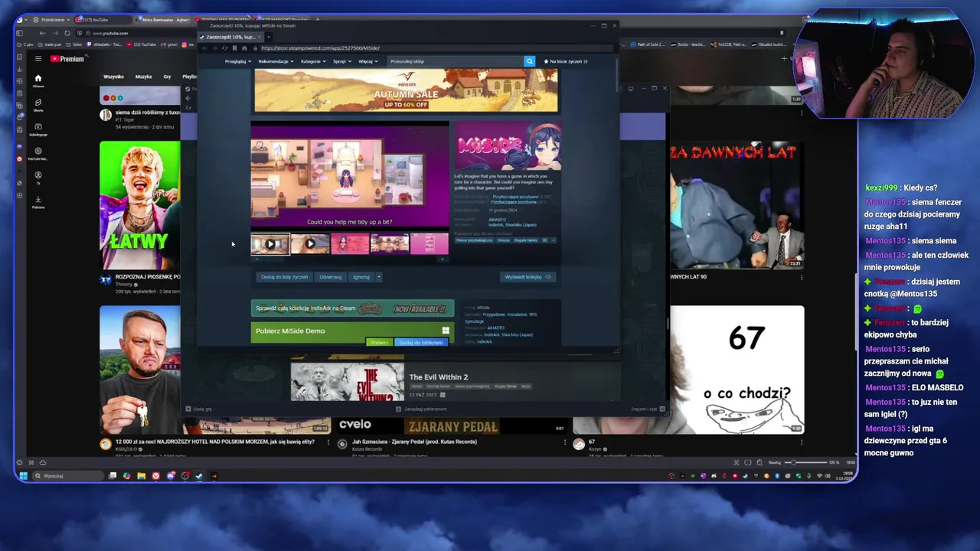Click Zarządzaj pobieraniem in Steam bottom bar

(421, 409)
